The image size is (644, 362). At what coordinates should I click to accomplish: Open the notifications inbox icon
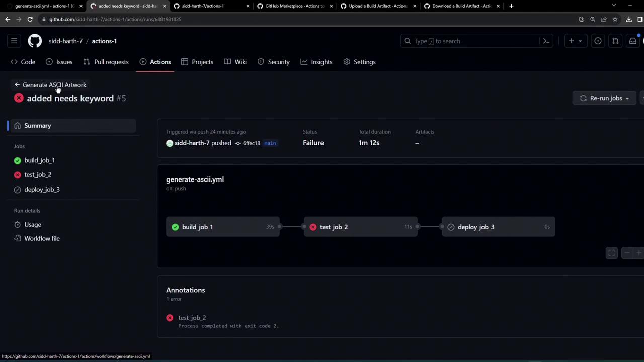click(x=633, y=41)
